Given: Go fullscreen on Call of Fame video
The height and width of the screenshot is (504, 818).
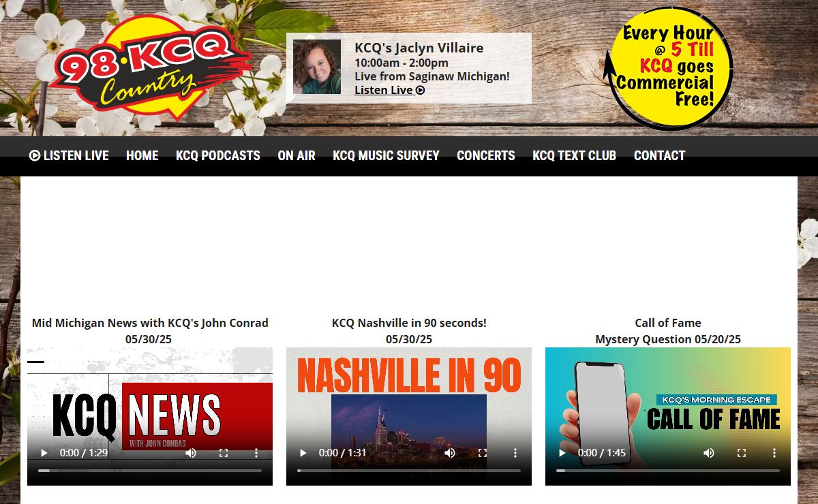Looking at the screenshot, I should coord(742,453).
